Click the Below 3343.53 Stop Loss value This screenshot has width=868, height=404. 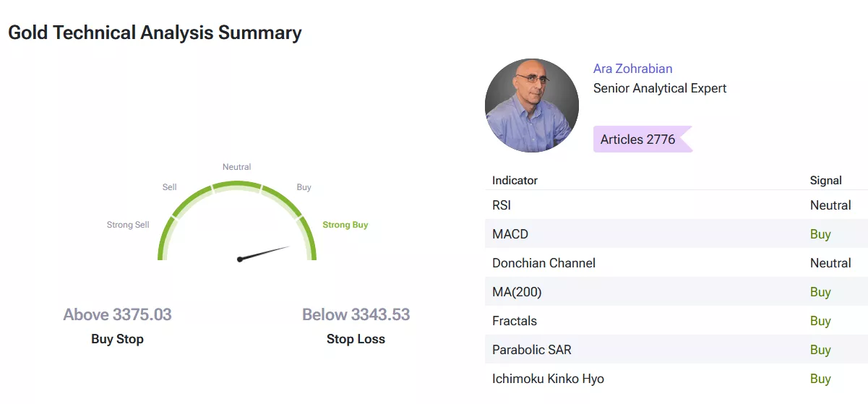tap(356, 315)
